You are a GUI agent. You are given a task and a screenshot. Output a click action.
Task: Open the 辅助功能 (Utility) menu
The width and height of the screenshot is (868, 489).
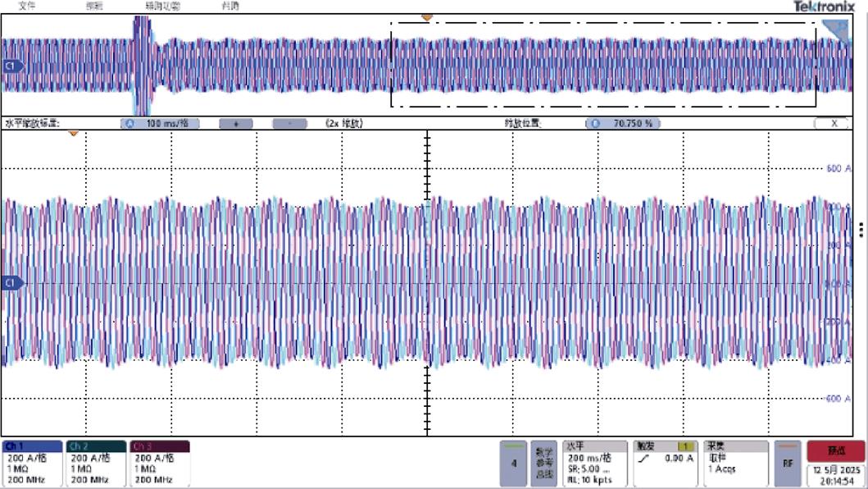coord(162,6)
